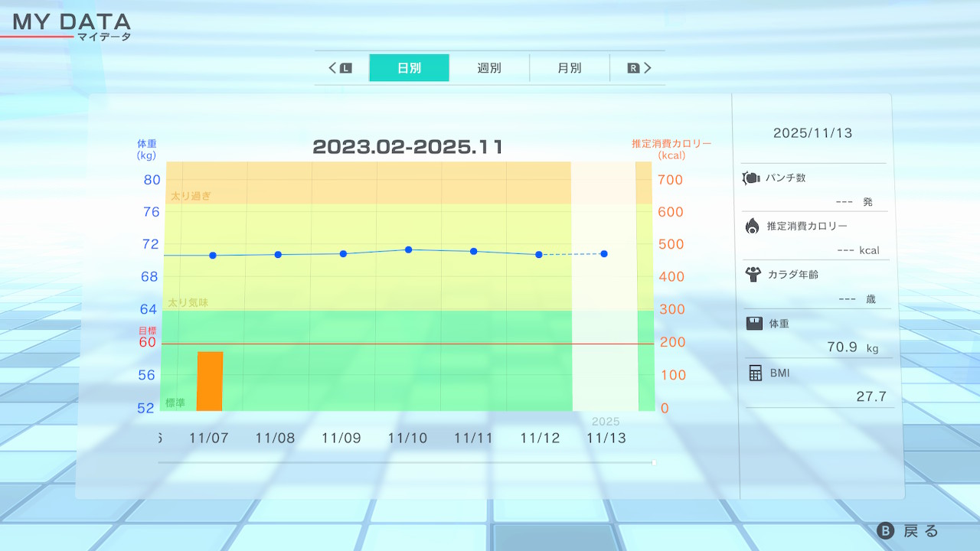The height and width of the screenshot is (551, 980).
Task: Go to previous view with left chevron
Action: (x=333, y=68)
